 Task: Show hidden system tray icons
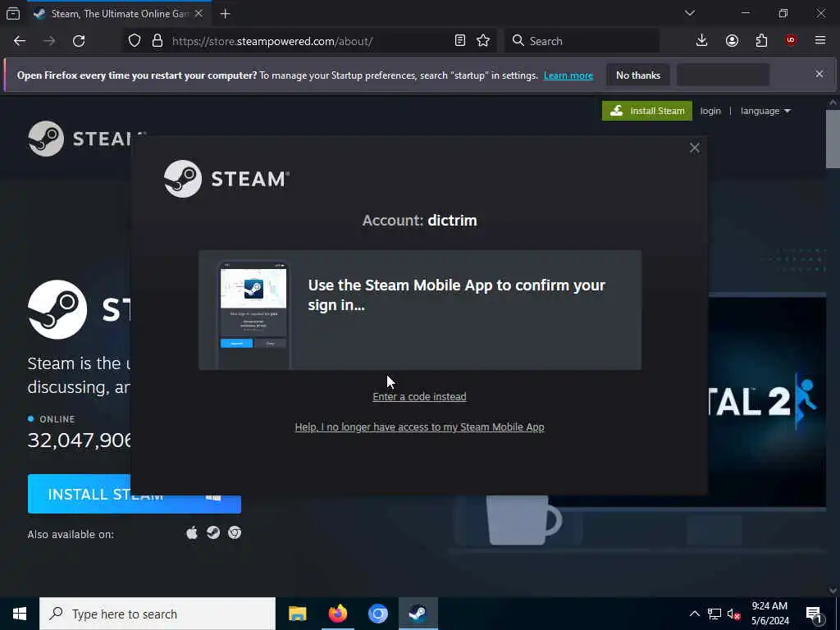coord(694,614)
